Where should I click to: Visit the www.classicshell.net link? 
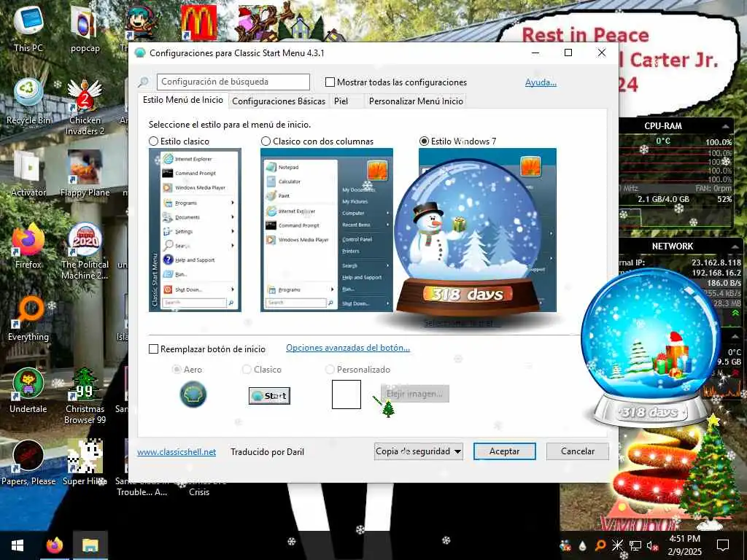coord(177,452)
